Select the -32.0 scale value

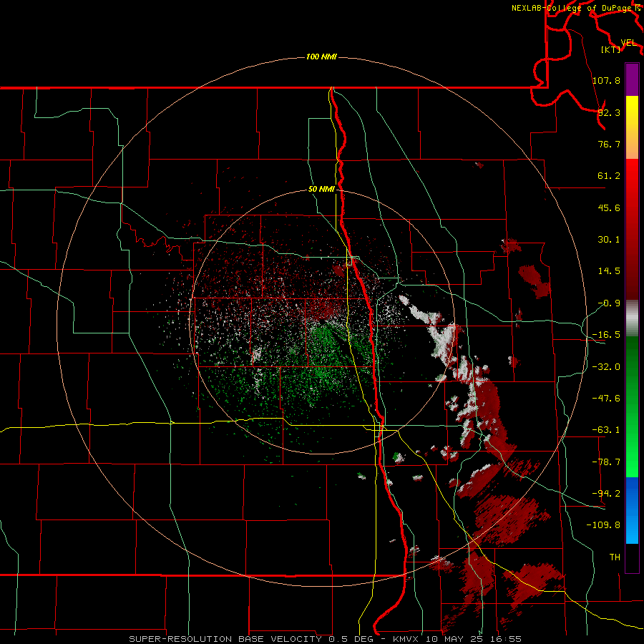point(606,367)
